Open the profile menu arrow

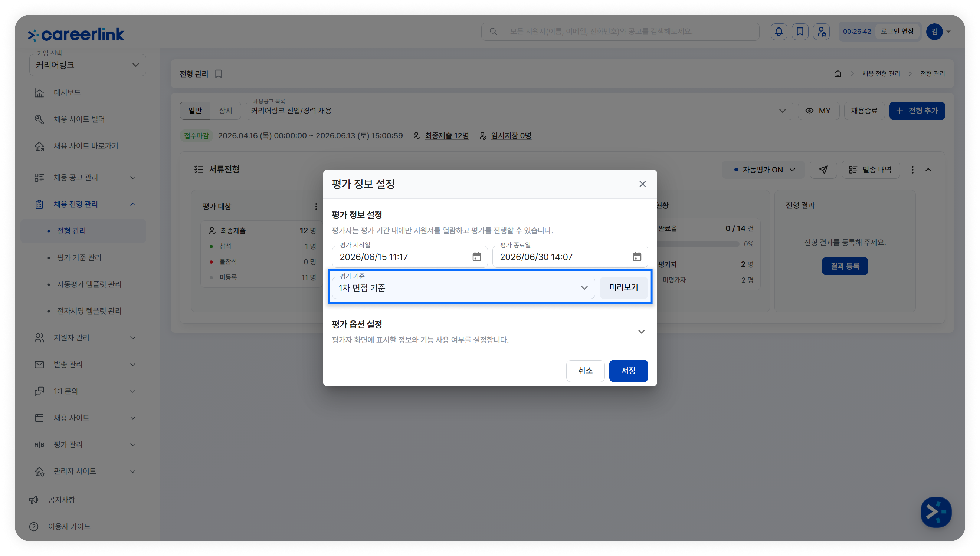948,32
